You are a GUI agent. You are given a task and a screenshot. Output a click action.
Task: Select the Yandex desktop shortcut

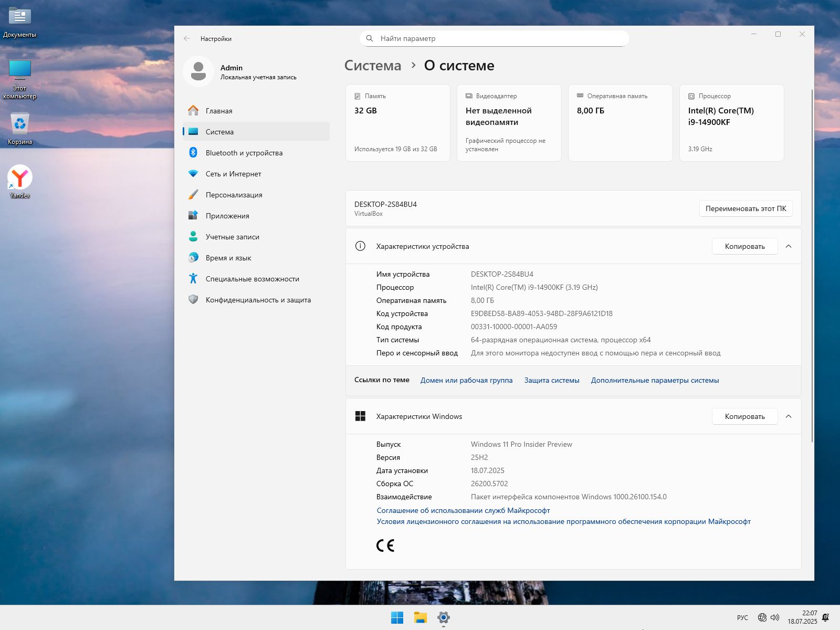[20, 182]
